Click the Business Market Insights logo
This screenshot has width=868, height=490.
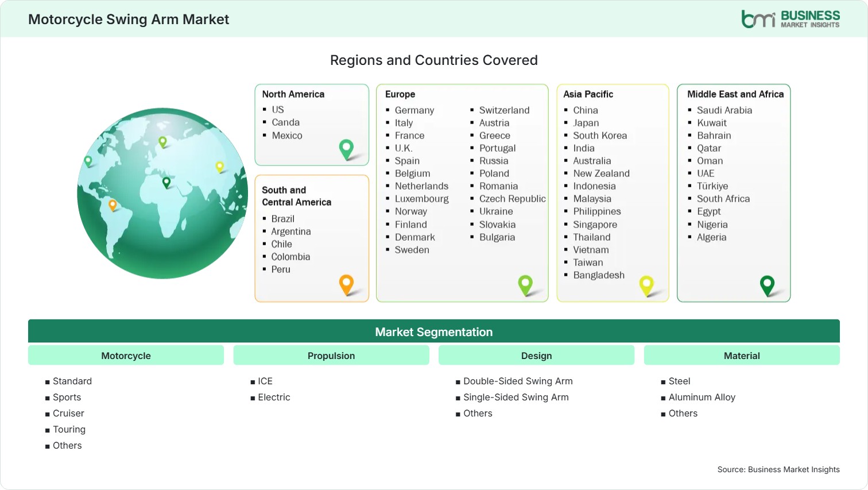coord(790,19)
